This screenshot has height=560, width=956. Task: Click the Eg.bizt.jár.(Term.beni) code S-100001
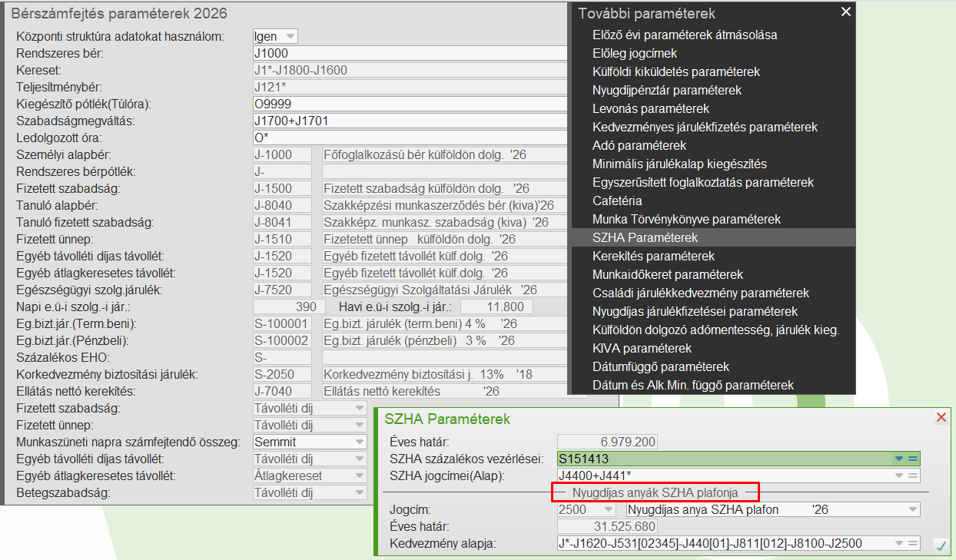(x=281, y=324)
